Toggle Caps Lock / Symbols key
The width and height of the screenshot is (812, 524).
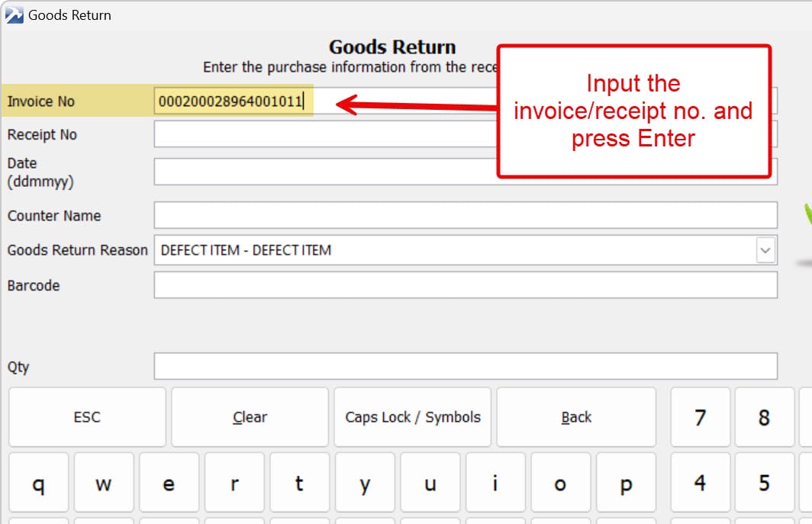pyautogui.click(x=413, y=417)
